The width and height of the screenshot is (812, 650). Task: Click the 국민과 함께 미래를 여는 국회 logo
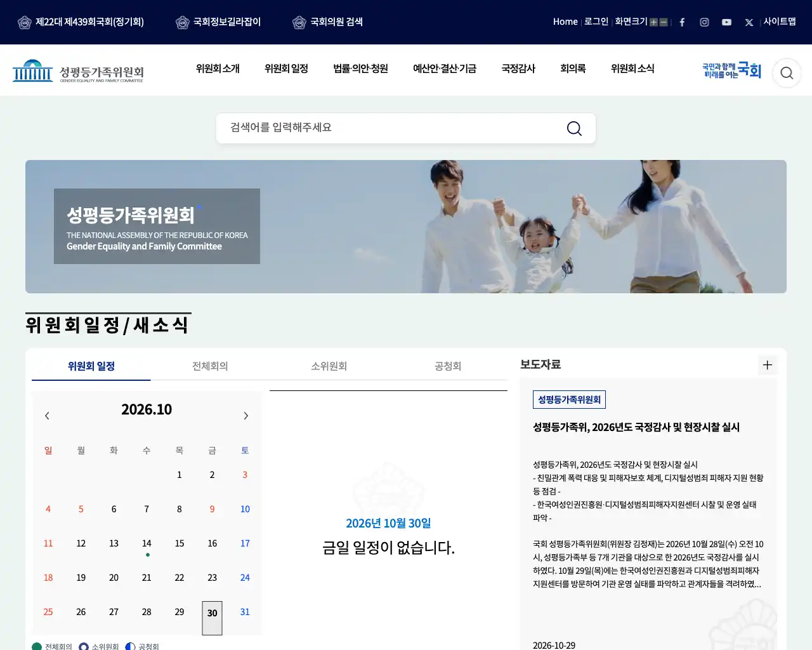click(x=731, y=70)
